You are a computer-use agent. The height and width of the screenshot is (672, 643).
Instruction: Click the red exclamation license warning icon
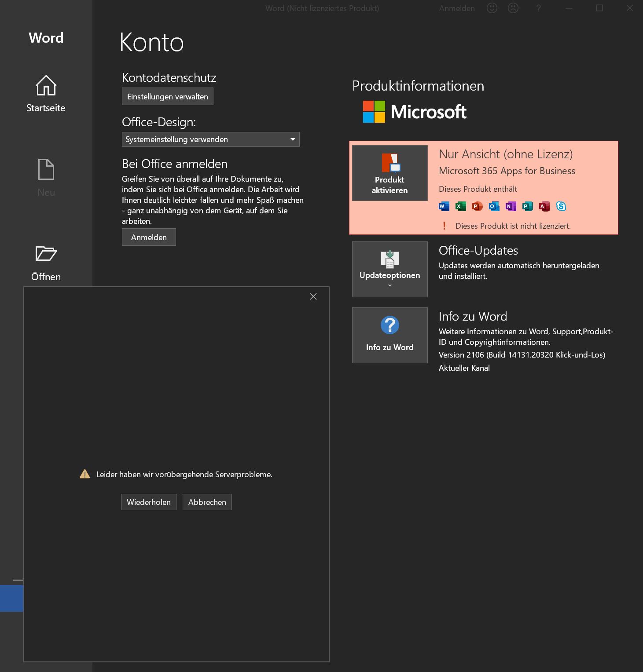pos(444,226)
